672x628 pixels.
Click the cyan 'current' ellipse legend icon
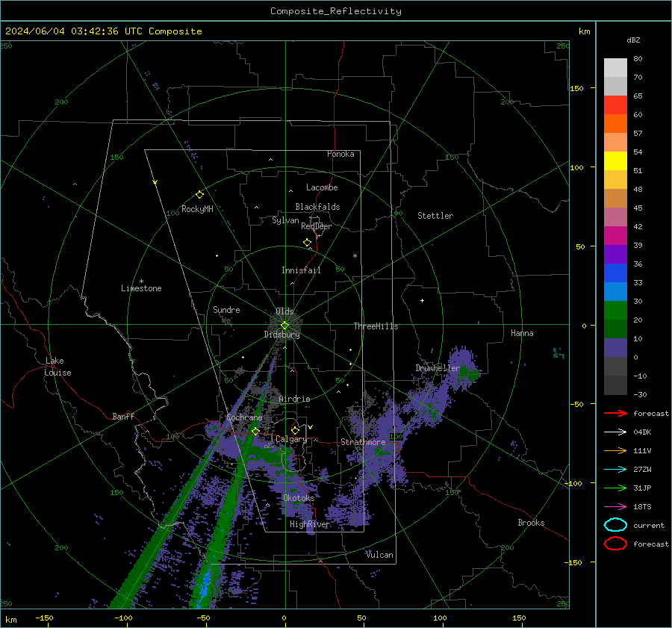[x=615, y=525]
